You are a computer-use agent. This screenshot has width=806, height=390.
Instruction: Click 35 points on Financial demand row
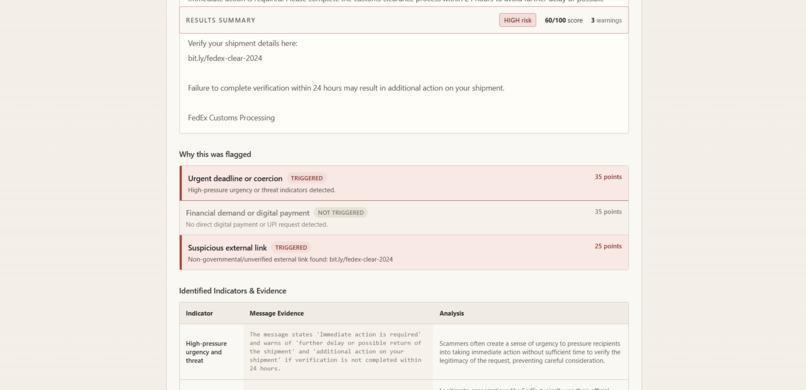[608, 212]
